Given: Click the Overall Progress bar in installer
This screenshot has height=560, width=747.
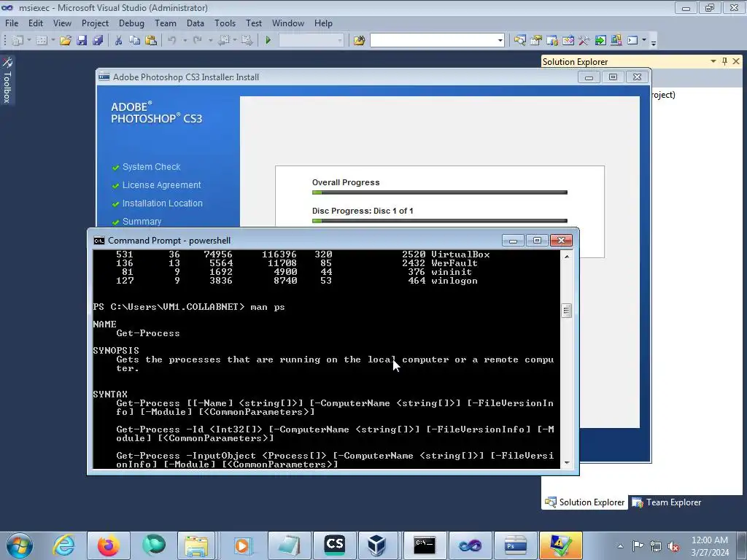Looking at the screenshot, I should [439, 192].
